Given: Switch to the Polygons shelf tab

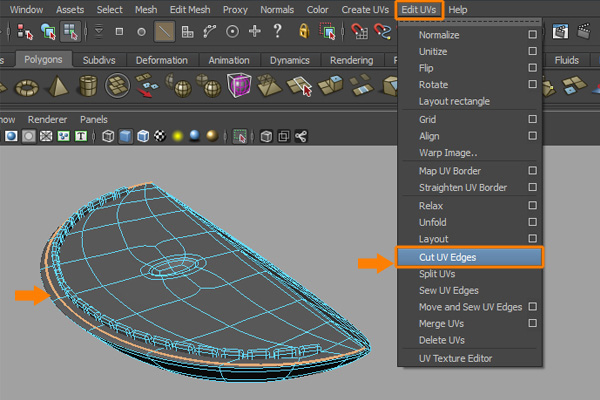Looking at the screenshot, I should pyautogui.click(x=43, y=60).
